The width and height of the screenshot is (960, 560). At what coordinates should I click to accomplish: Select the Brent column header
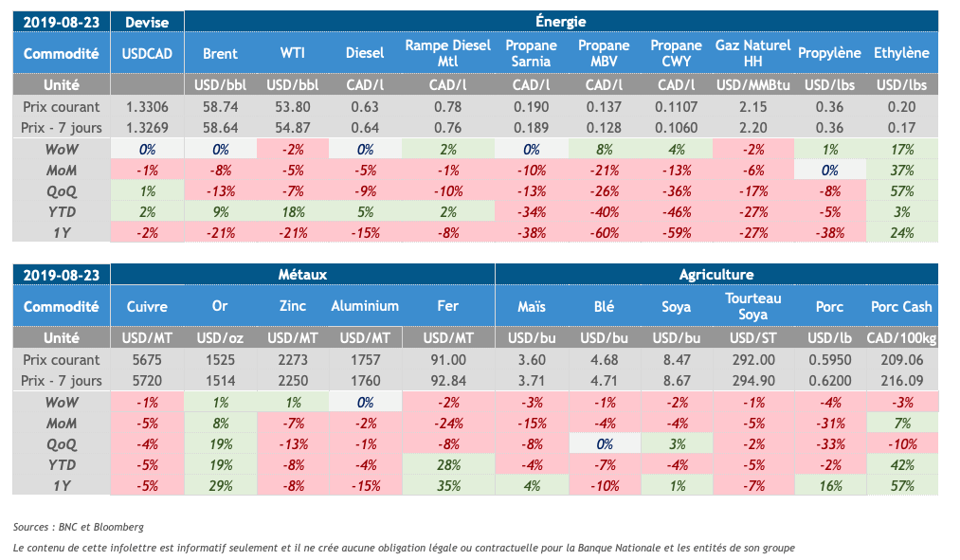coord(221,54)
